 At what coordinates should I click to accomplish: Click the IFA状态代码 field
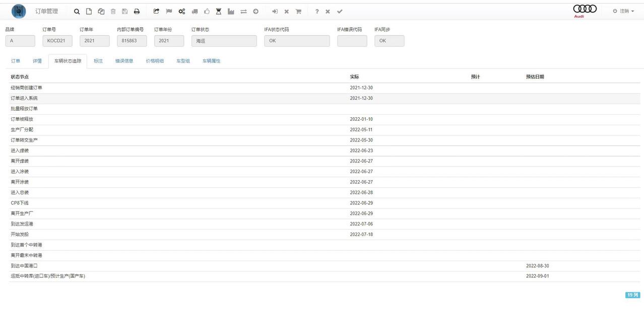297,41
